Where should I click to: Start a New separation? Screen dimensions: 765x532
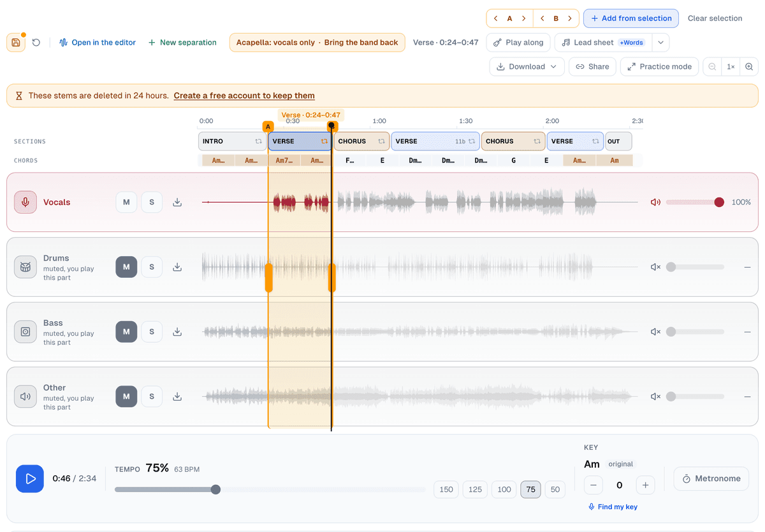[x=182, y=43]
